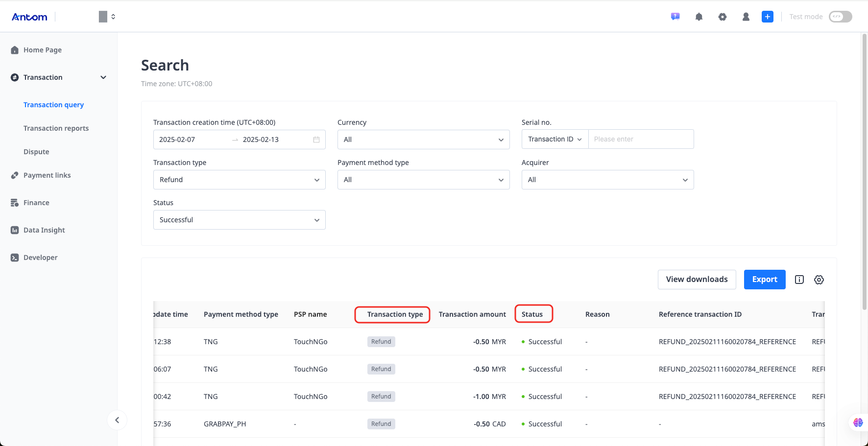Click the blue plus icon
Image resolution: width=868 pixels, height=446 pixels.
(x=768, y=17)
